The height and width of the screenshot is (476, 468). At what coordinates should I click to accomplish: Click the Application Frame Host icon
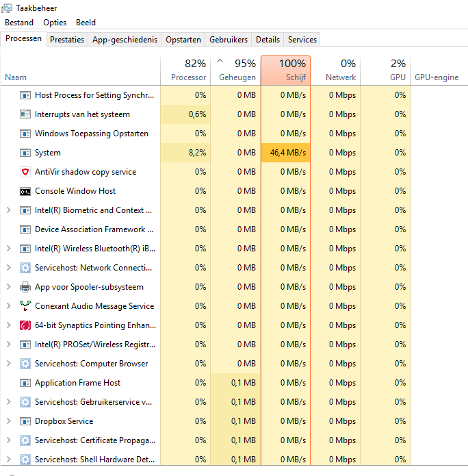25,383
